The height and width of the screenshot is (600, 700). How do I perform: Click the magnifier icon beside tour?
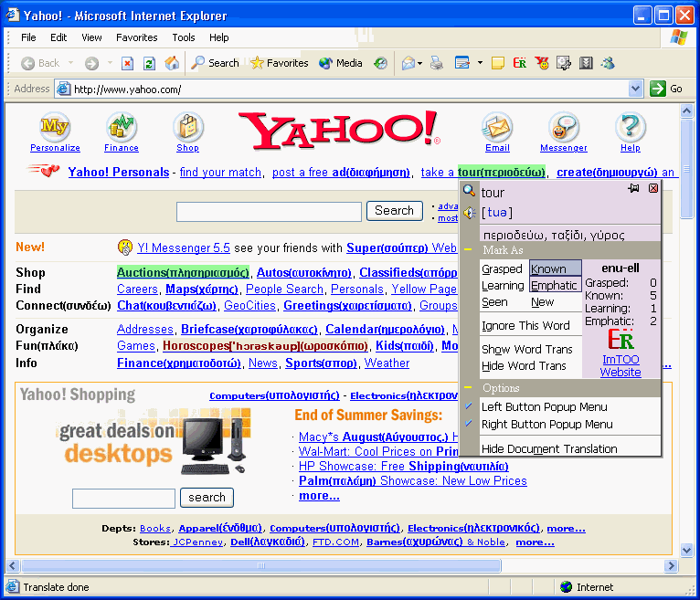[469, 191]
